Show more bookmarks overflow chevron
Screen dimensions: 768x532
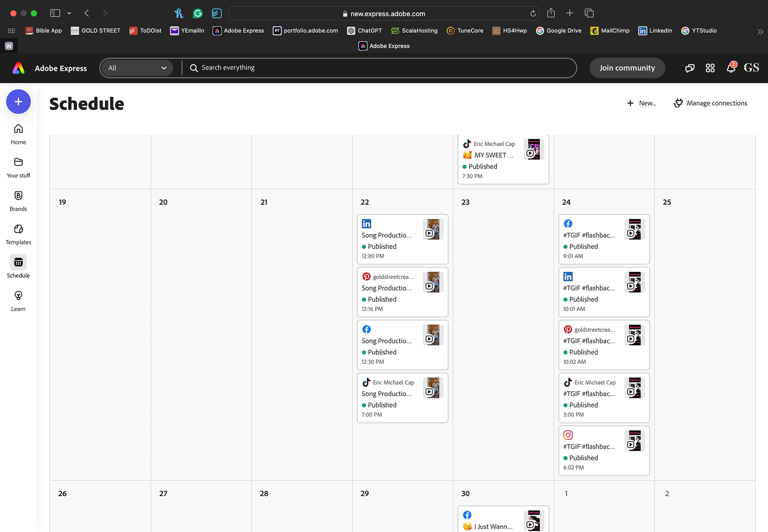(x=760, y=31)
